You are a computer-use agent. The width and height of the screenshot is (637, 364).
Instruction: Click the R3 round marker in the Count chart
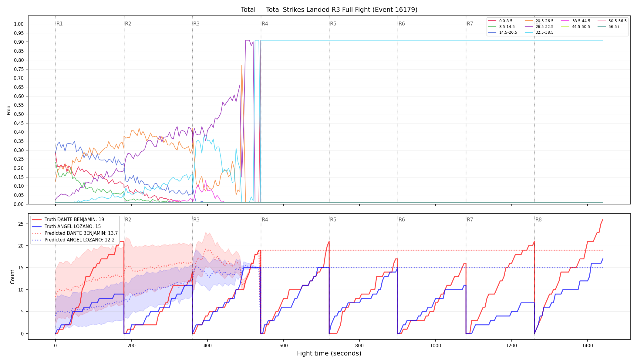pyautogui.click(x=196, y=220)
